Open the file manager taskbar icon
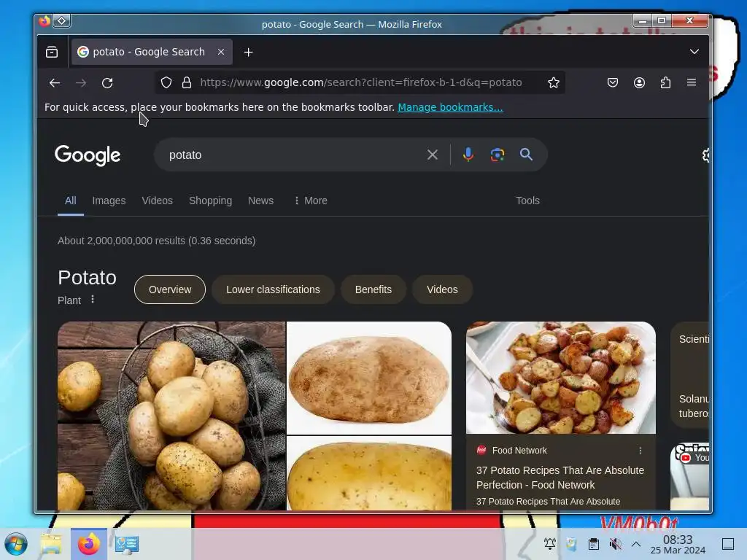The width and height of the screenshot is (747, 560). 51,544
